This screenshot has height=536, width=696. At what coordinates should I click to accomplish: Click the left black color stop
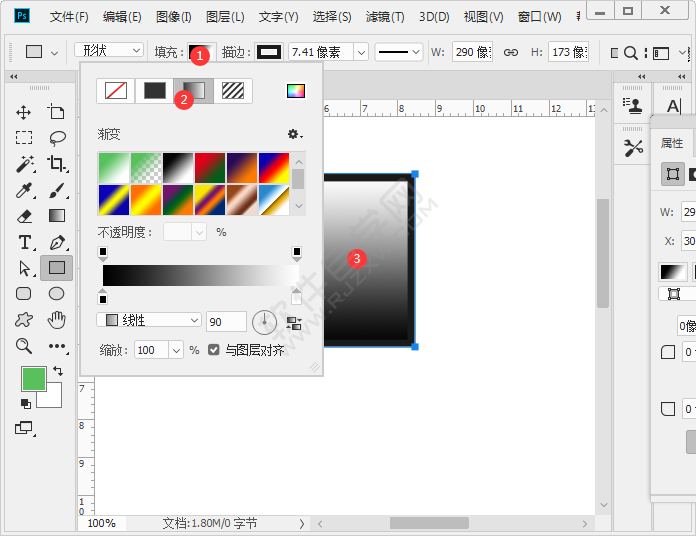click(103, 297)
